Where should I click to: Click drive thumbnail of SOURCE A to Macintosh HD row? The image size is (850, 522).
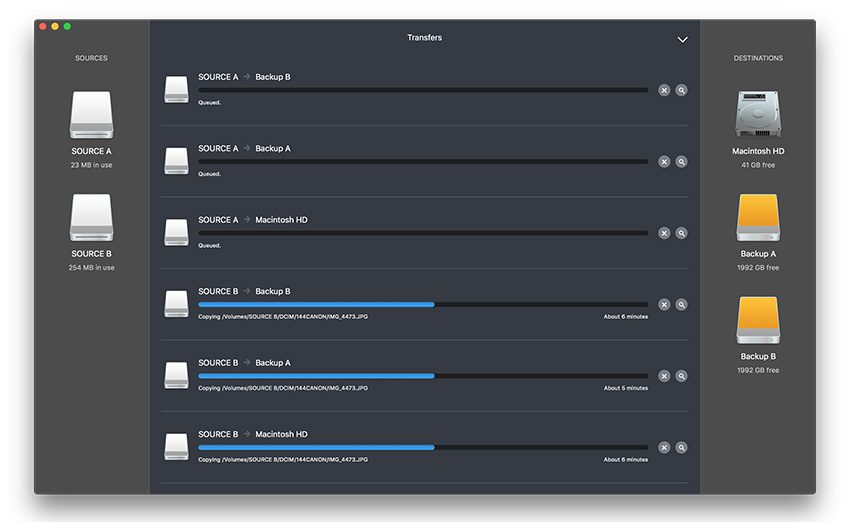click(176, 233)
